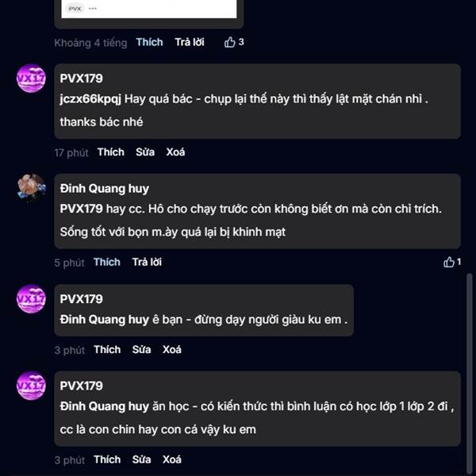Click the Đinh Quang huy commenter name
Viewport: 476px width, 476px height.
coord(104,189)
